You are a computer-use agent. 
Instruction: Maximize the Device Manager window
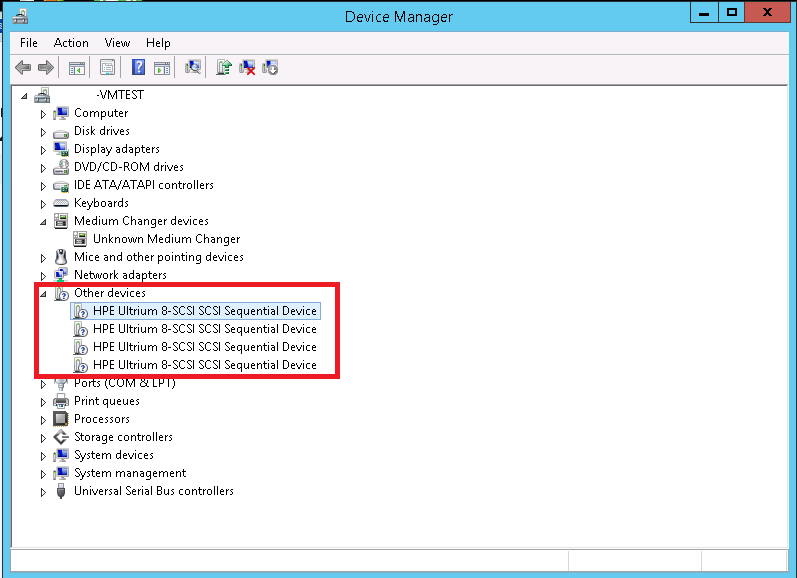[732, 13]
